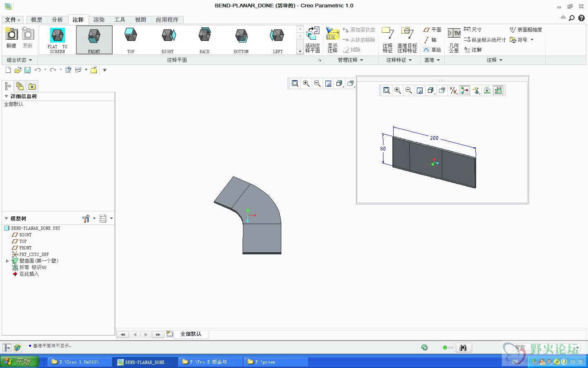Select 折弯 标识48 in model tree
The width and height of the screenshot is (588, 368).
coord(33,267)
